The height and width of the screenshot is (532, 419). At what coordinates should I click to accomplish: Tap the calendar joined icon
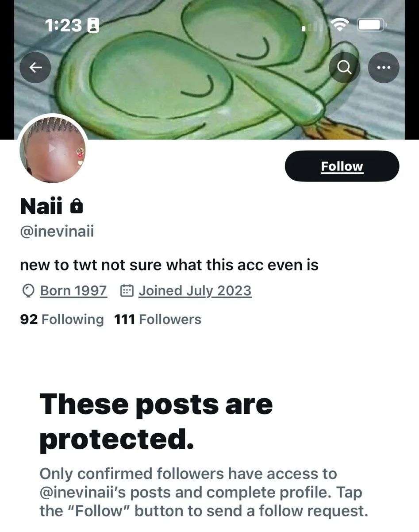click(x=127, y=291)
